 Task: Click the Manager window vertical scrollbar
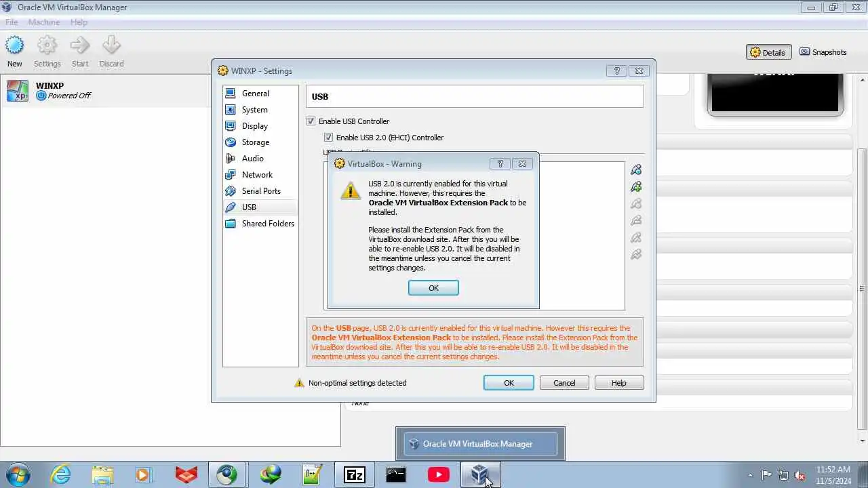coord(862,288)
